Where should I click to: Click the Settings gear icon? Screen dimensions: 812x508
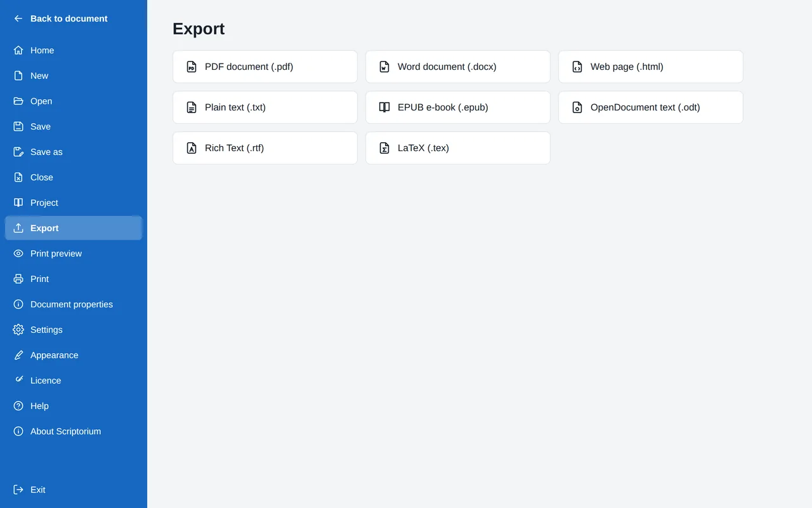point(18,330)
